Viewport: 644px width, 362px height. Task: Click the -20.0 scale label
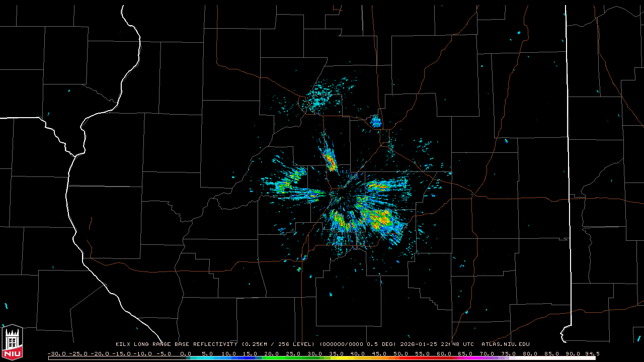(x=100, y=353)
